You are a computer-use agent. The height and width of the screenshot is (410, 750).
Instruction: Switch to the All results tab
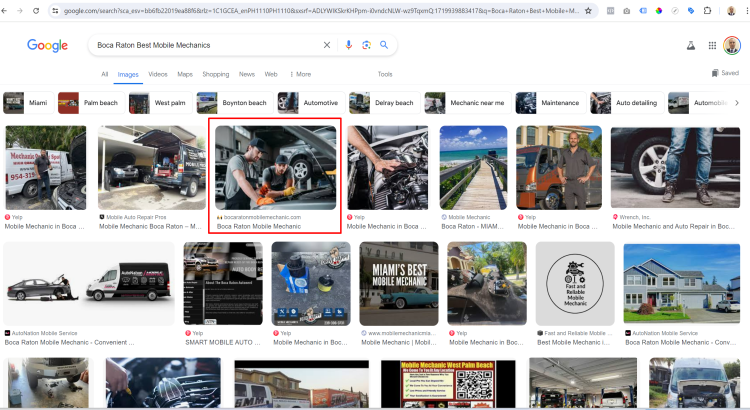coord(105,74)
